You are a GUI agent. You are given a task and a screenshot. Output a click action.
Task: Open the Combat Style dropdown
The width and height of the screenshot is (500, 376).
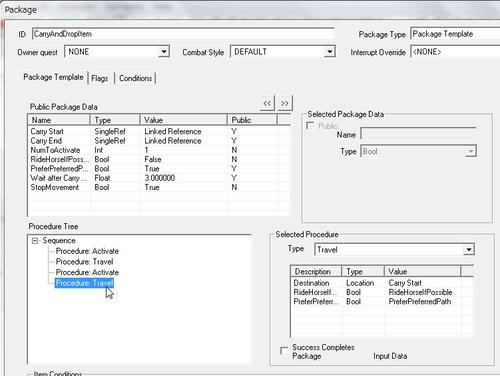pos(329,52)
